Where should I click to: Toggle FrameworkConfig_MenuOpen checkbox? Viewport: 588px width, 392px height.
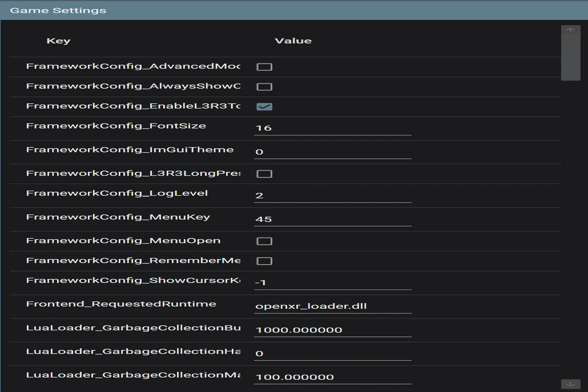[x=264, y=242]
